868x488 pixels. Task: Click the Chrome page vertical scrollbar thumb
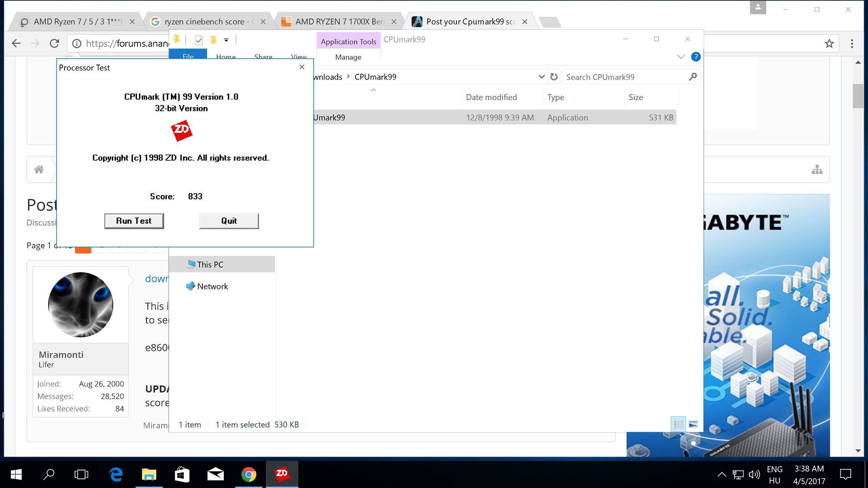point(858,96)
